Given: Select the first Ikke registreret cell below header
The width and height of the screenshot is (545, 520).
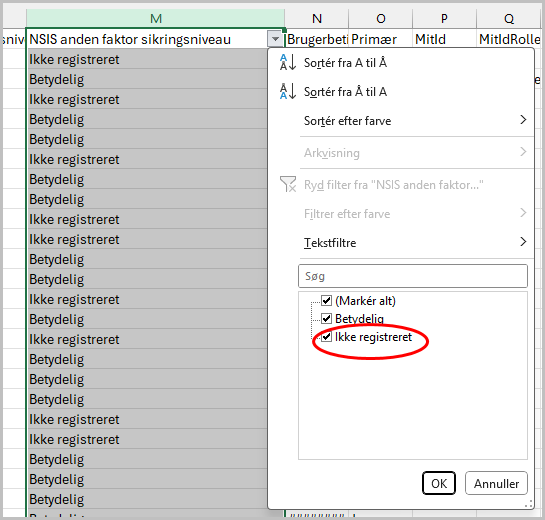Looking at the screenshot, I should 147,59.
